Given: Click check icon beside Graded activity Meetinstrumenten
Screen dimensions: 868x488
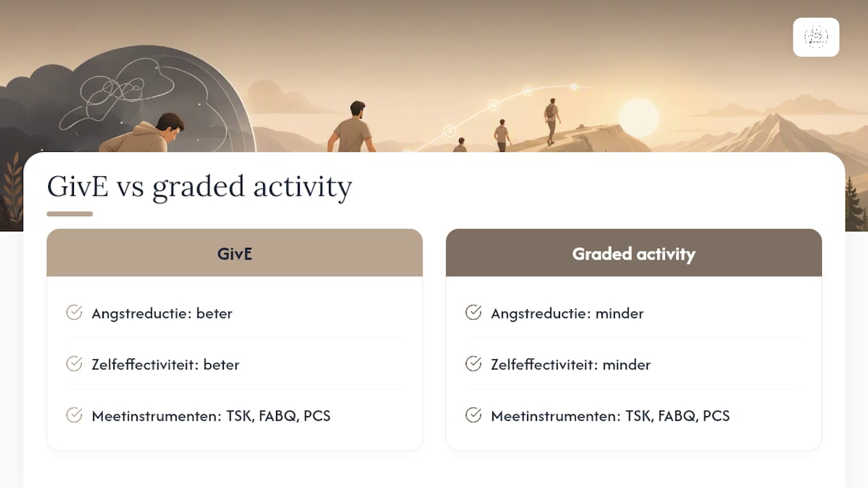Looking at the screenshot, I should point(473,415).
